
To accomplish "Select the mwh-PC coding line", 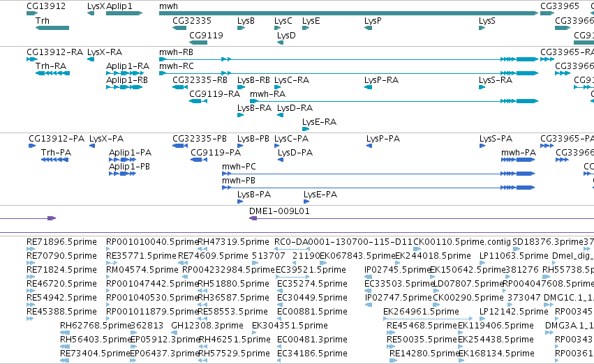I will (378, 174).
